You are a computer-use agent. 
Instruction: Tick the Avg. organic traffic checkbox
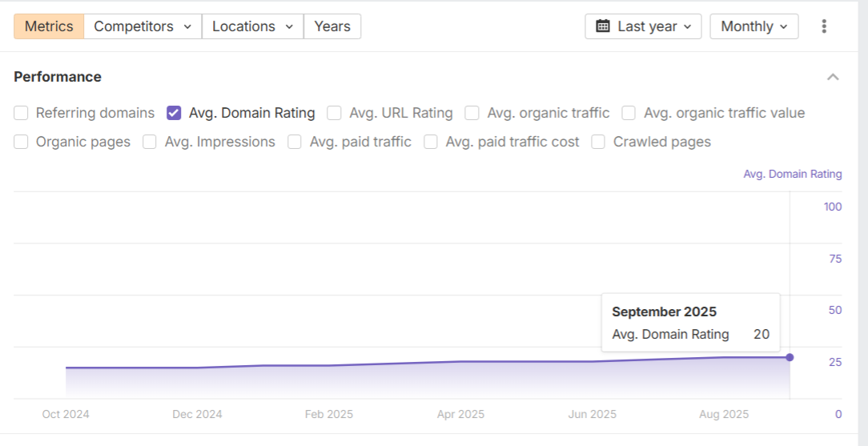472,113
